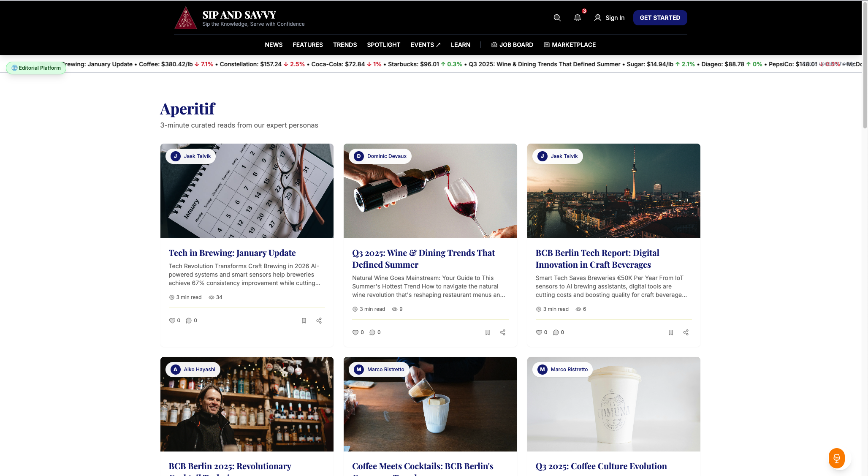The width and height of the screenshot is (868, 476).
Task: Open the notifications bell
Action: click(x=577, y=18)
